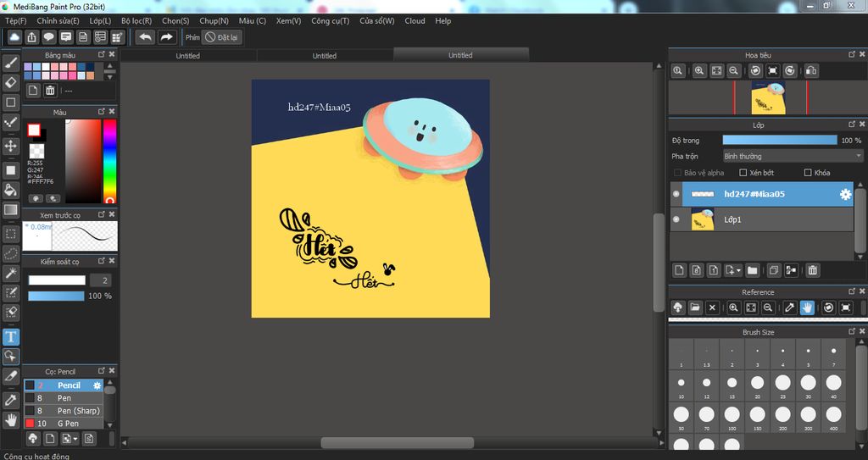Select the Lasso selection tool

10,253
